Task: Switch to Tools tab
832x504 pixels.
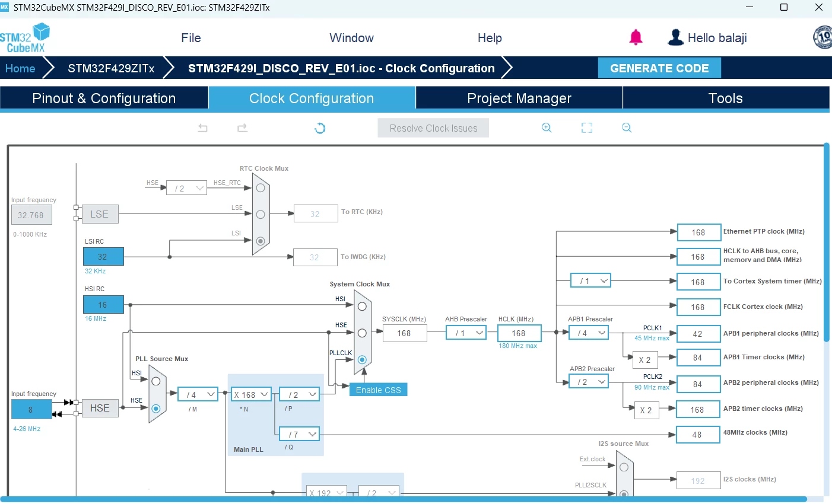Action: (726, 98)
